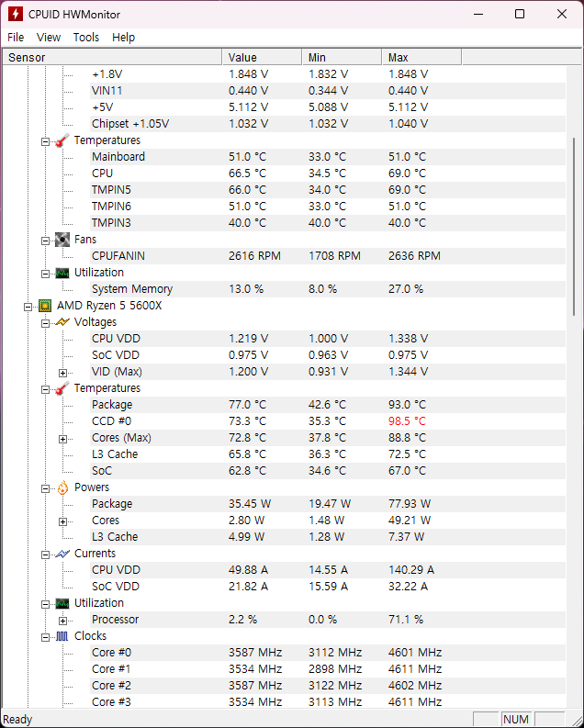This screenshot has width=584, height=728.
Task: Click the thermometer icon beside mainboard Temperatures
Action: pos(62,140)
